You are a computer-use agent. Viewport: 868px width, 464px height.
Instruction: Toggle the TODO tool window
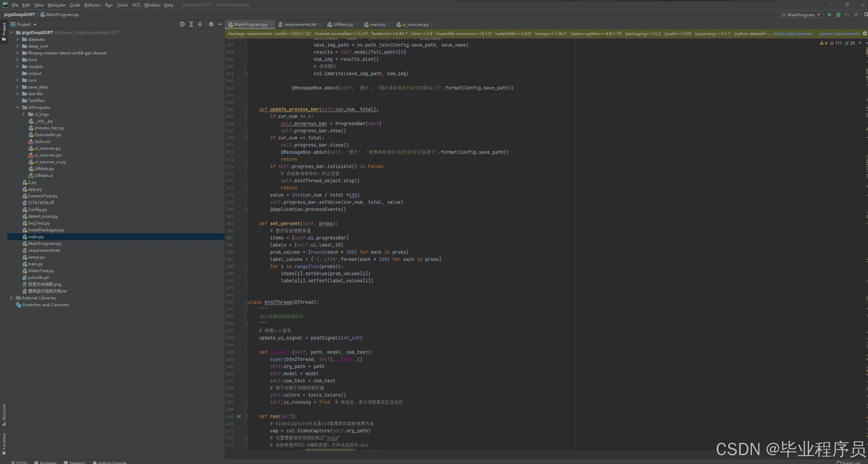[19, 462]
